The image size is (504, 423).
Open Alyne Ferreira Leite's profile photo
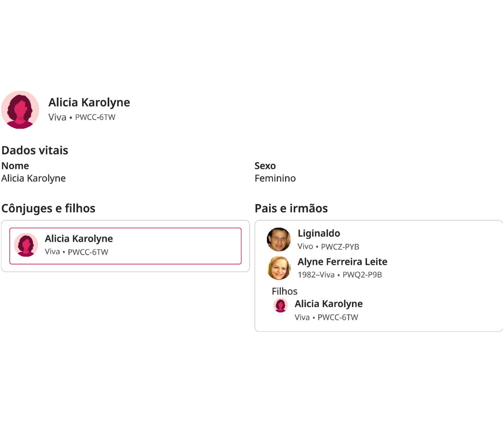[279, 268]
